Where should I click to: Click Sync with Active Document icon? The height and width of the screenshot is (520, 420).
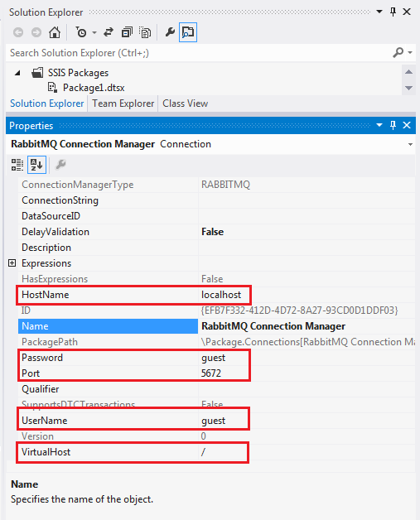(x=109, y=32)
